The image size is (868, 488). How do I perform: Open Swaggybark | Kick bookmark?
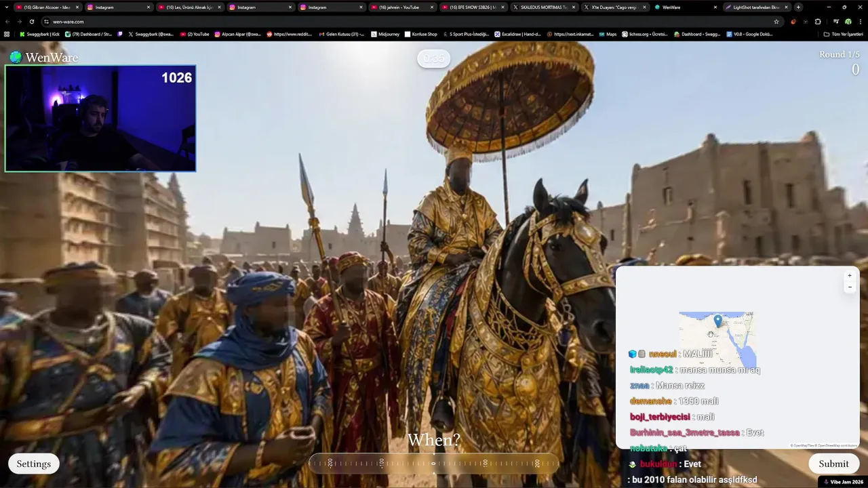[40, 34]
